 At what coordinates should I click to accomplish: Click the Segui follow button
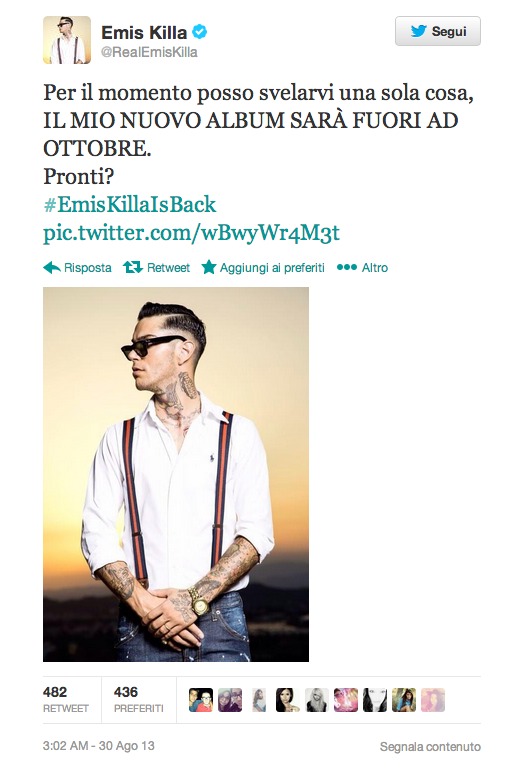pyautogui.click(x=437, y=31)
